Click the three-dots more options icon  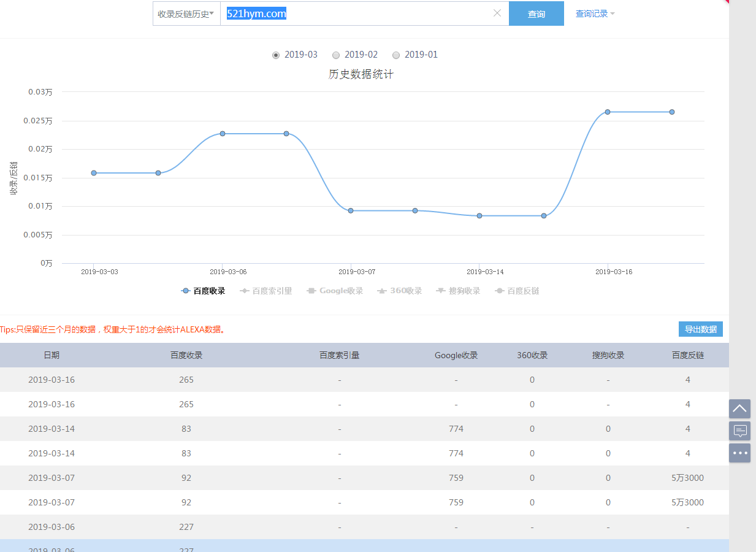tap(739, 453)
